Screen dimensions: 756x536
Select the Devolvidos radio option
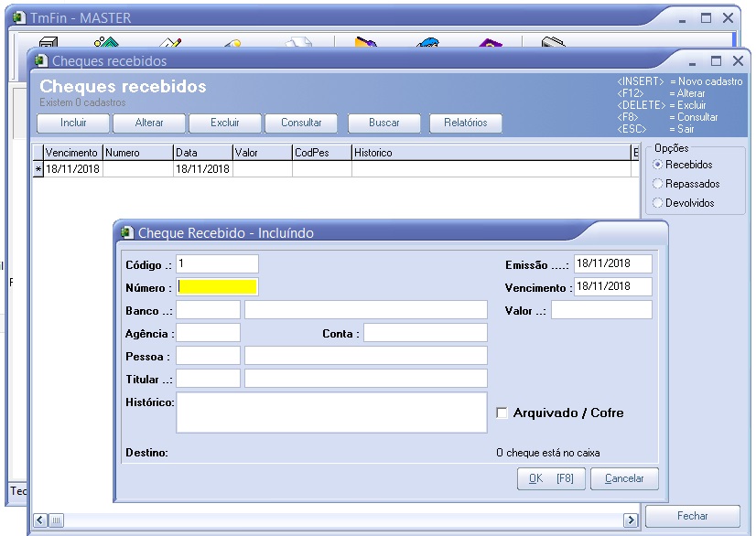(658, 203)
